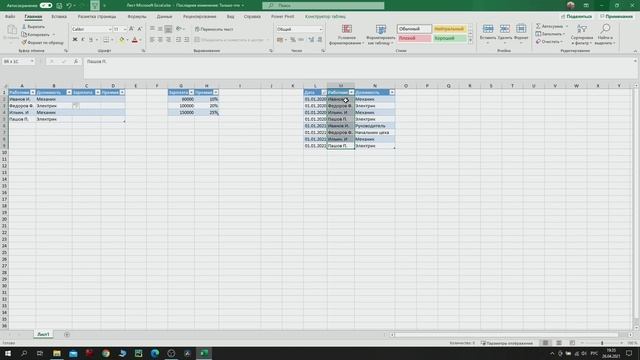Click the Conditional Formatting icon
Screen dimensions: 640x360
(347, 29)
